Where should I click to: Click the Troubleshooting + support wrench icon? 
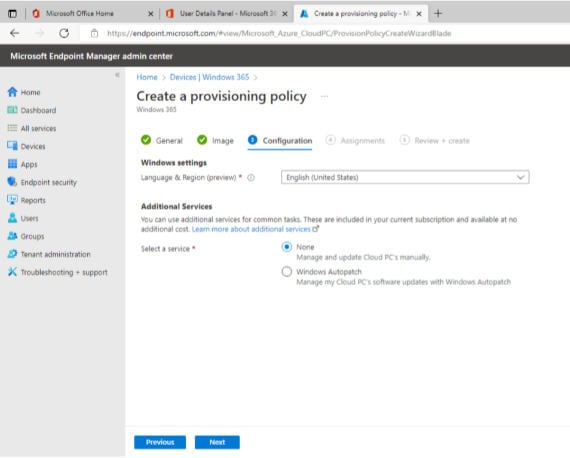pyautogui.click(x=12, y=272)
